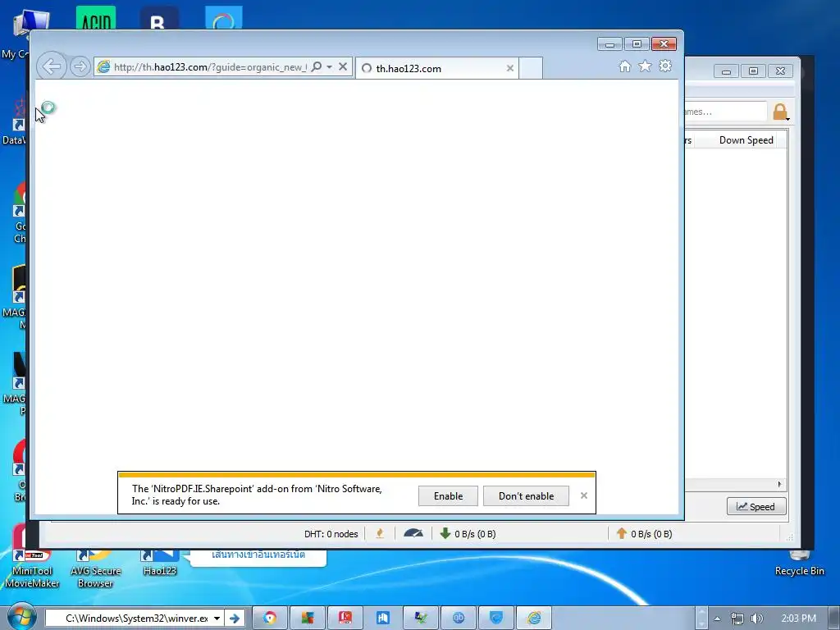Click the upload rate 0 B/s (0 B)
Viewport: 840px width, 630px height.
pos(651,534)
